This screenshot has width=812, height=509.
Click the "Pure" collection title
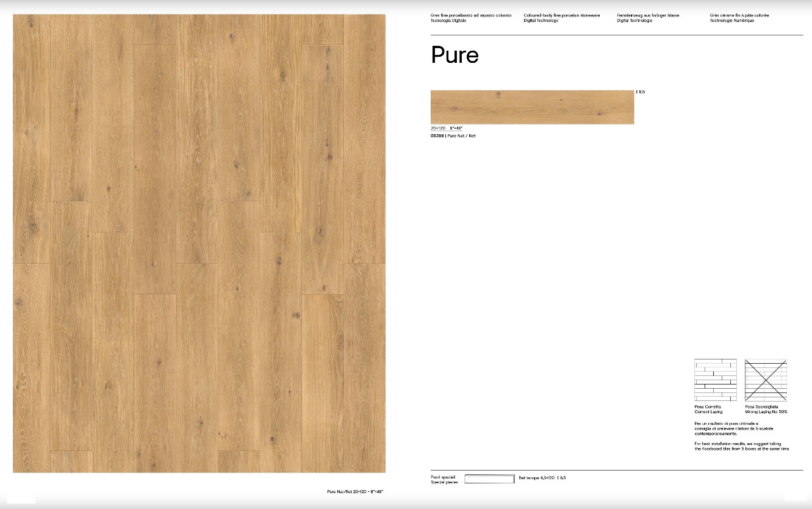click(455, 56)
